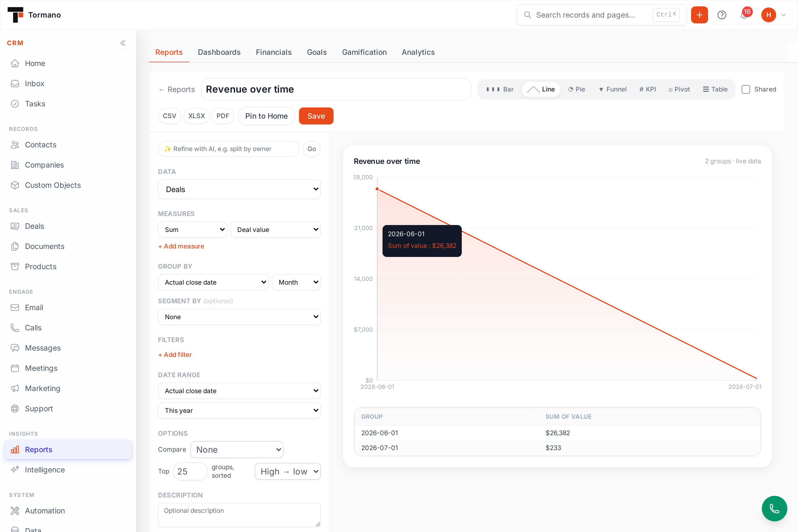Switch to the Reports tab
Image resolution: width=798 pixels, height=532 pixels.
(169, 52)
